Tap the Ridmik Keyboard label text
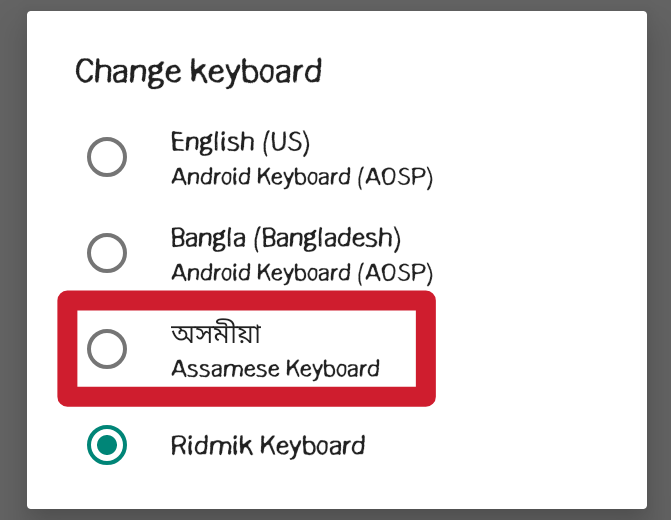Image resolution: width=671 pixels, height=520 pixels. point(267,445)
